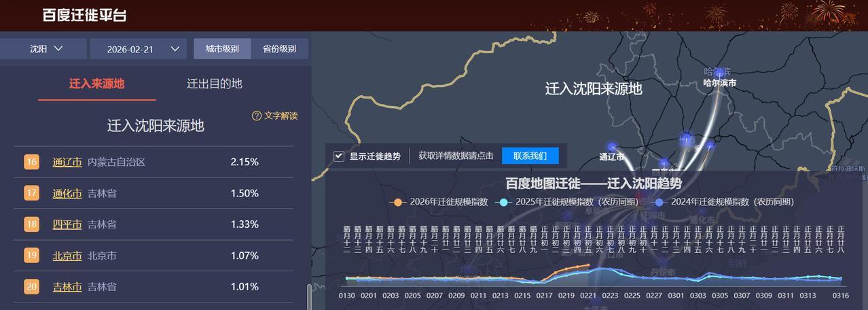Image resolution: width=868 pixels, height=310 pixels.
Task: Click the 百度迁徙平台 title logo
Action: pyautogui.click(x=84, y=15)
